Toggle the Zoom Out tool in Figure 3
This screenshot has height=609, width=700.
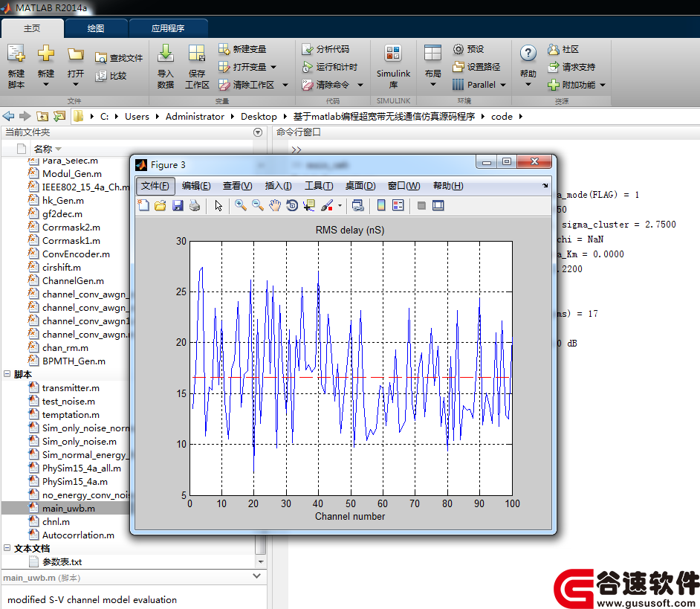click(258, 205)
